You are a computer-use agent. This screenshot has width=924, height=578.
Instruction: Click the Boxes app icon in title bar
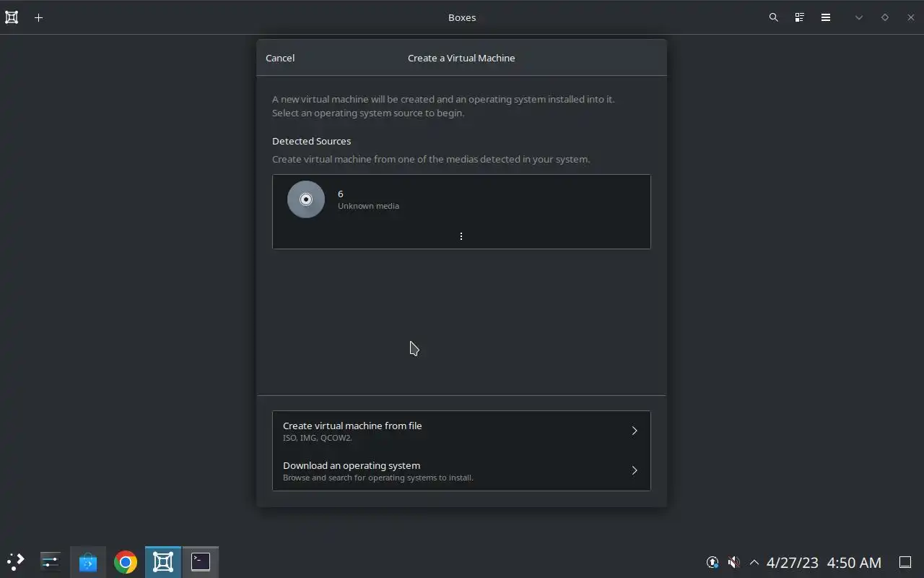pos(12,17)
